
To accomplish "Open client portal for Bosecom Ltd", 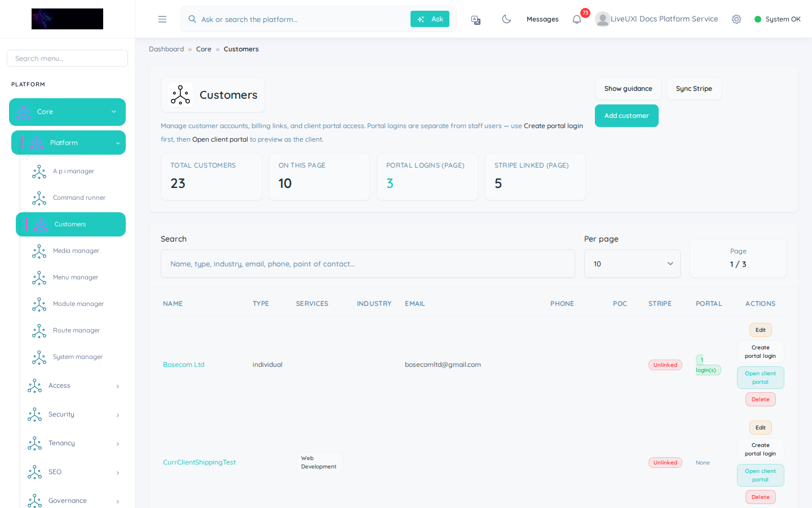I will tap(760, 378).
